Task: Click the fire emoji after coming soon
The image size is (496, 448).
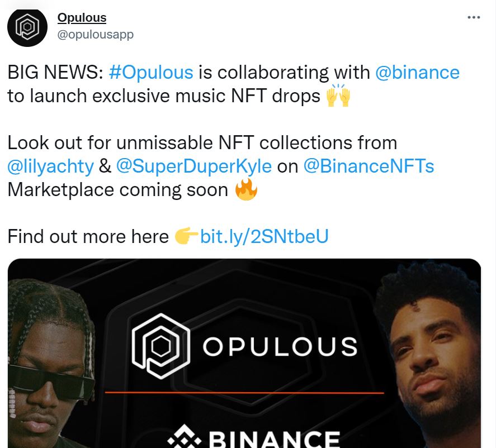Action: [x=246, y=189]
